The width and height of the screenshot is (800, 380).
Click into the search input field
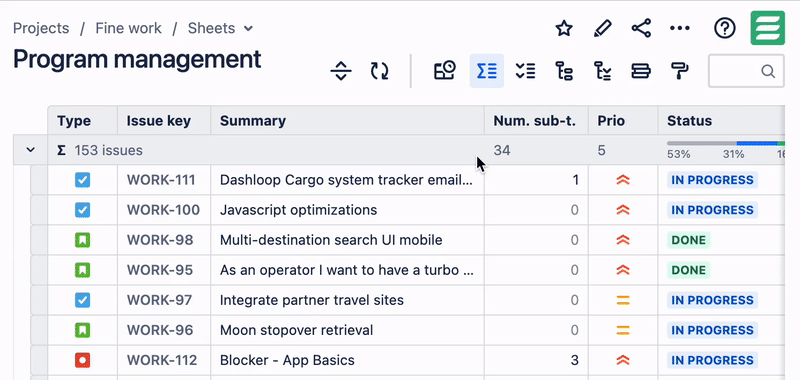click(x=746, y=71)
